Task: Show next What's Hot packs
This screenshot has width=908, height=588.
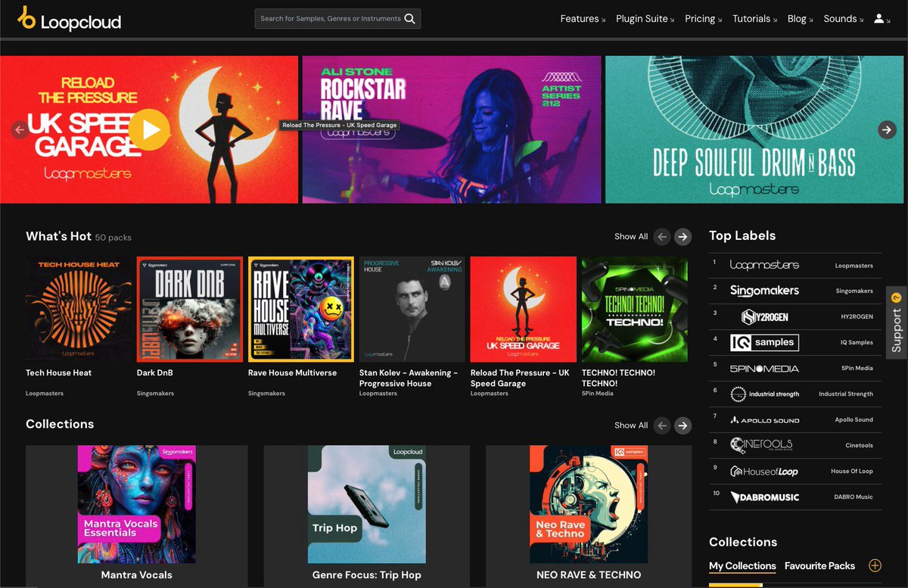Action: point(683,237)
